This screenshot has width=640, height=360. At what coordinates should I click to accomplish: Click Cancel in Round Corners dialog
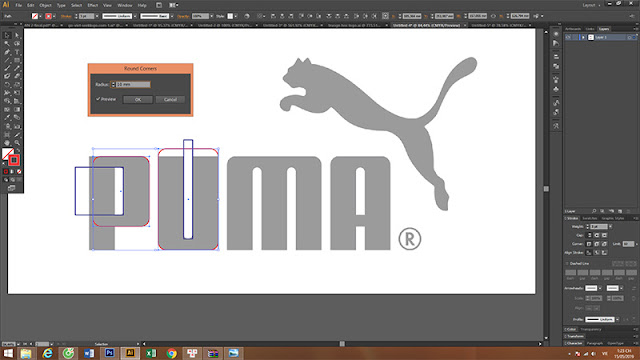(170, 100)
